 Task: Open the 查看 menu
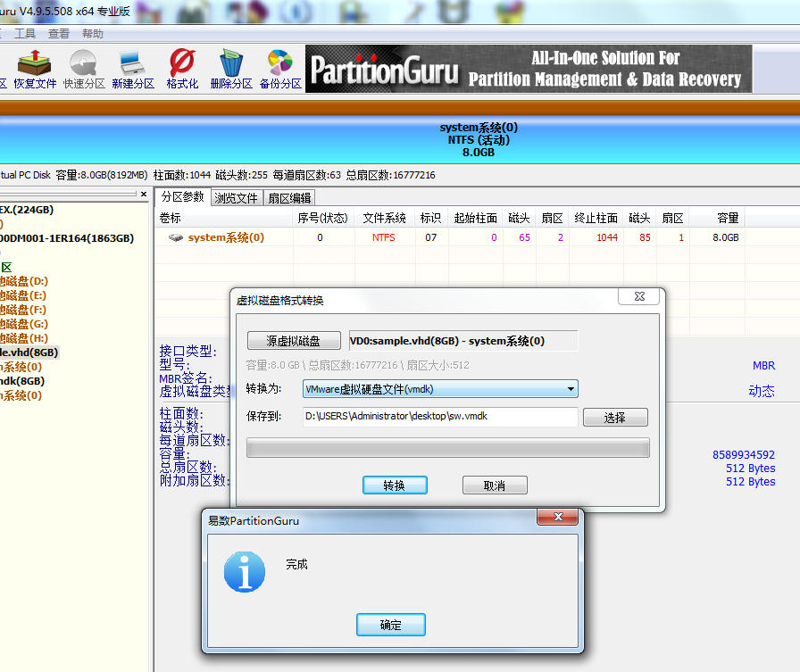point(59,34)
